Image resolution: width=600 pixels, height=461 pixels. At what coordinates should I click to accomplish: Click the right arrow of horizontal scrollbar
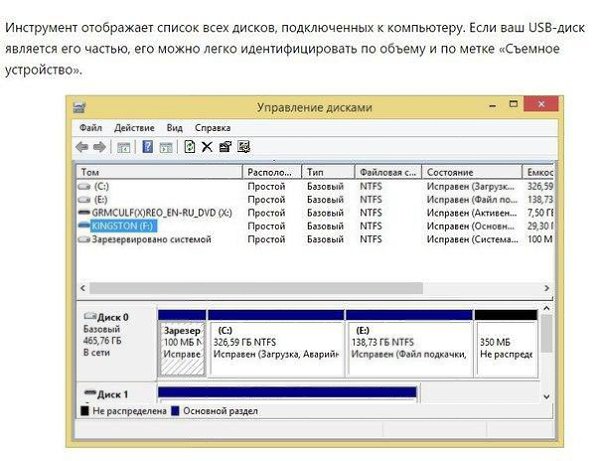546,288
